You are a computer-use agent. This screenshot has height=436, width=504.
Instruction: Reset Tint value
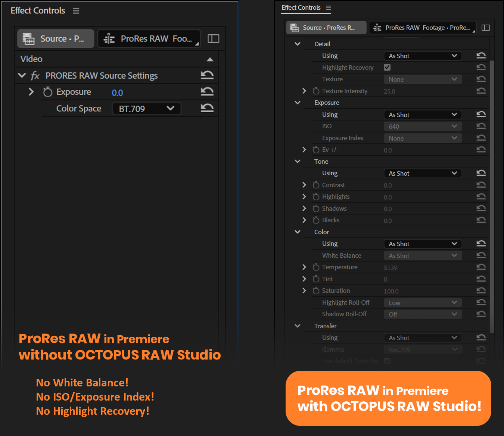481,279
